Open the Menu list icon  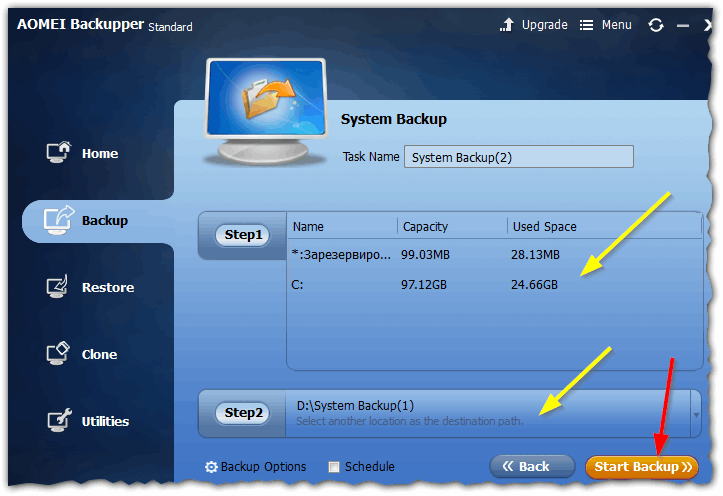click(587, 25)
